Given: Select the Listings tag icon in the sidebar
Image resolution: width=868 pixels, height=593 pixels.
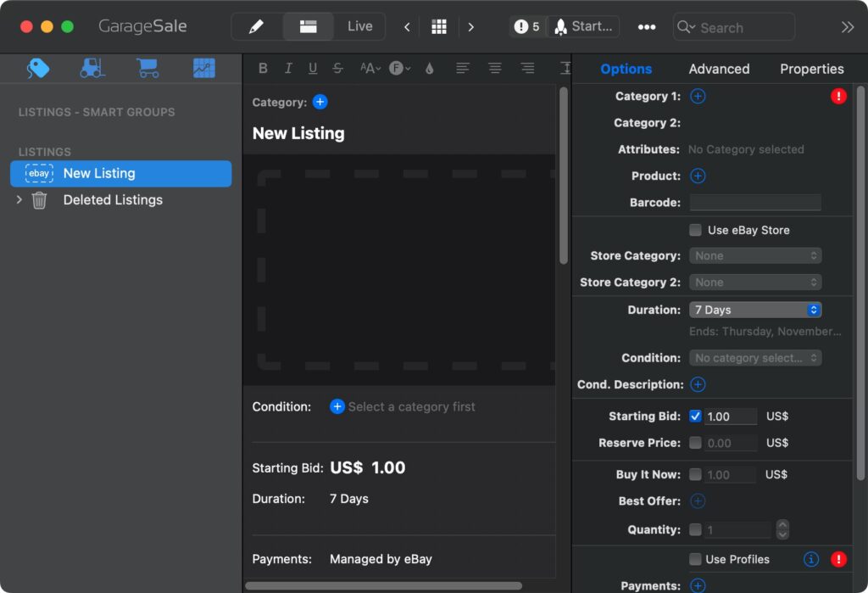Looking at the screenshot, I should 38,69.
